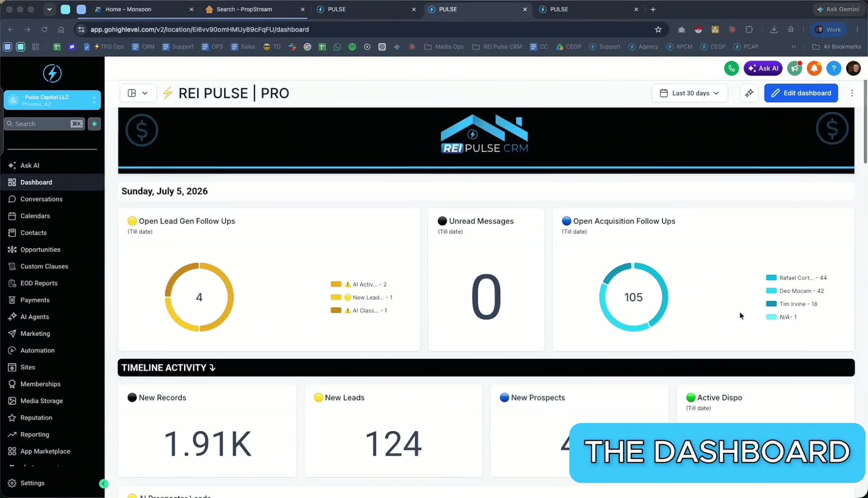Click the browser address bar URL
Viewport: 868px width, 498px height.
(x=200, y=30)
